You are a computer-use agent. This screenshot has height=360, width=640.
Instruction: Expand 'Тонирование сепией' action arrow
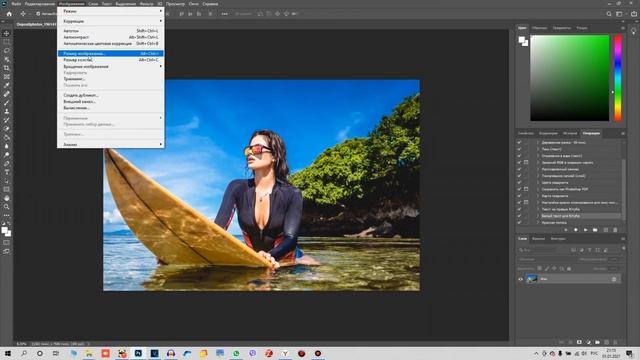tap(538, 176)
